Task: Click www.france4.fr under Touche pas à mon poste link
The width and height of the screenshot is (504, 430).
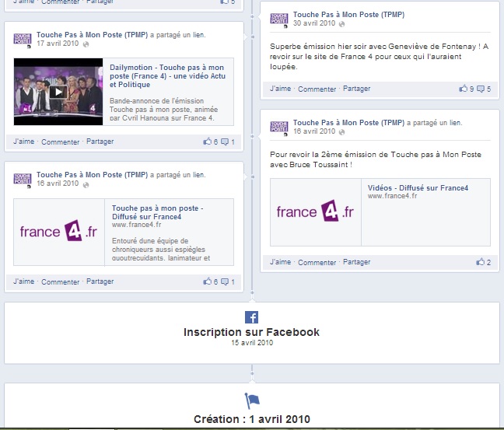Action: point(136,225)
